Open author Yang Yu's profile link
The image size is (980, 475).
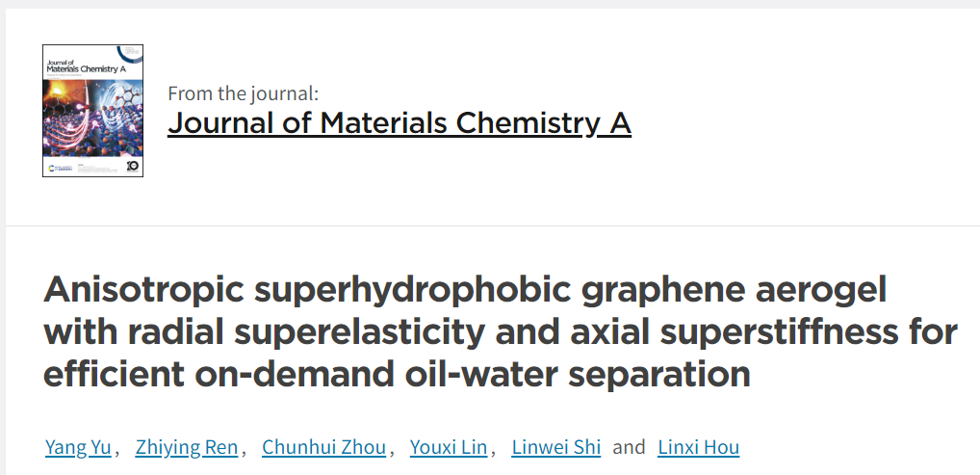[x=78, y=447]
